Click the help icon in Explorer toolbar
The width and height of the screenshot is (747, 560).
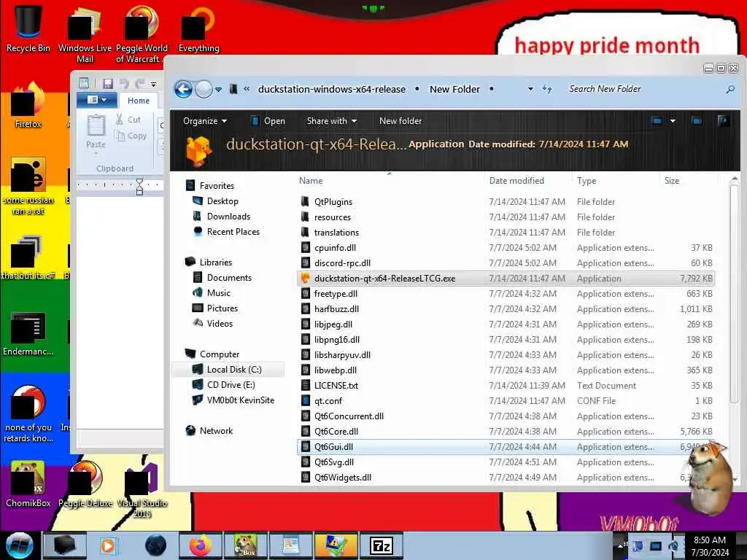[x=723, y=121]
